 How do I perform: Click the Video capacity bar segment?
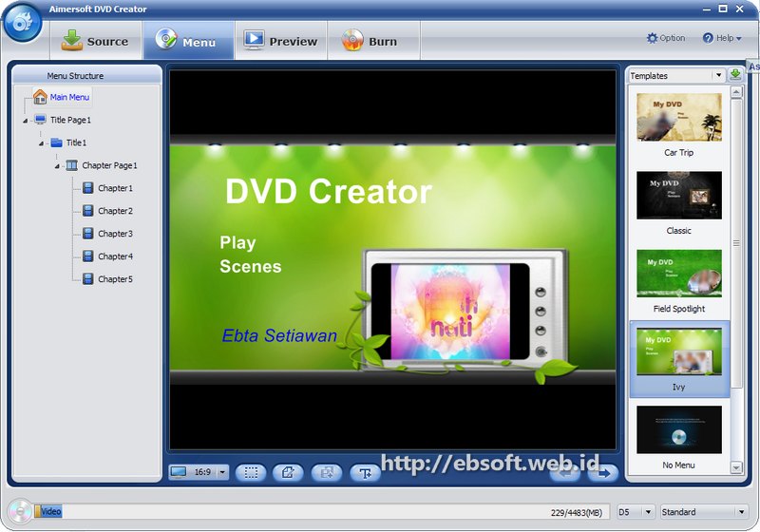(x=48, y=511)
